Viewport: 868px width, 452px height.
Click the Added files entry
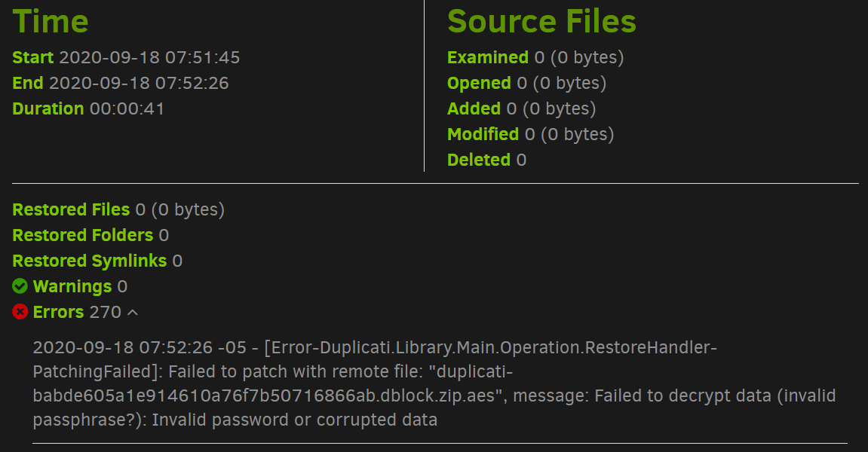point(521,108)
